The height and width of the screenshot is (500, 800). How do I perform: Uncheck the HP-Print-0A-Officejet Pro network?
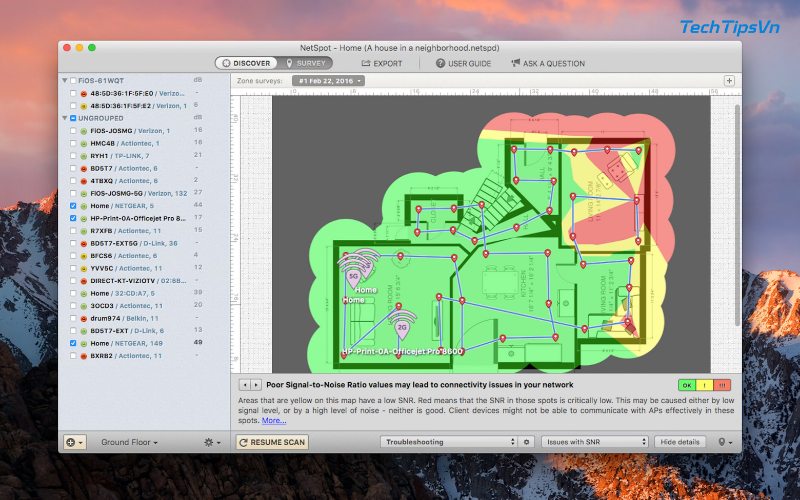pos(73,218)
